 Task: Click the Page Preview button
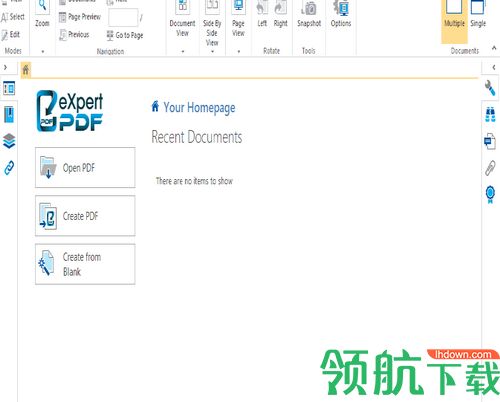(80, 17)
